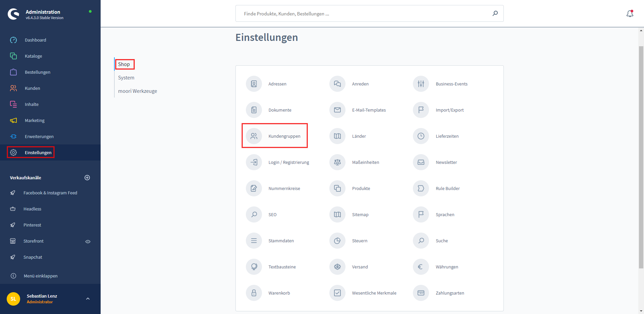Toggle Storefront eye visibility icon
This screenshot has width=644, height=314.
point(88,241)
